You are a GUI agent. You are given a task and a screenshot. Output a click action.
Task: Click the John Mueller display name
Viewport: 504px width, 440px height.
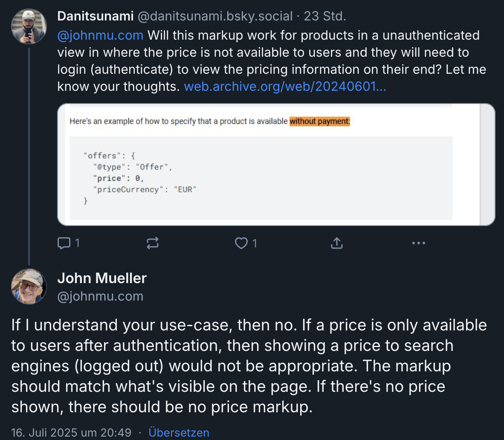(102, 278)
